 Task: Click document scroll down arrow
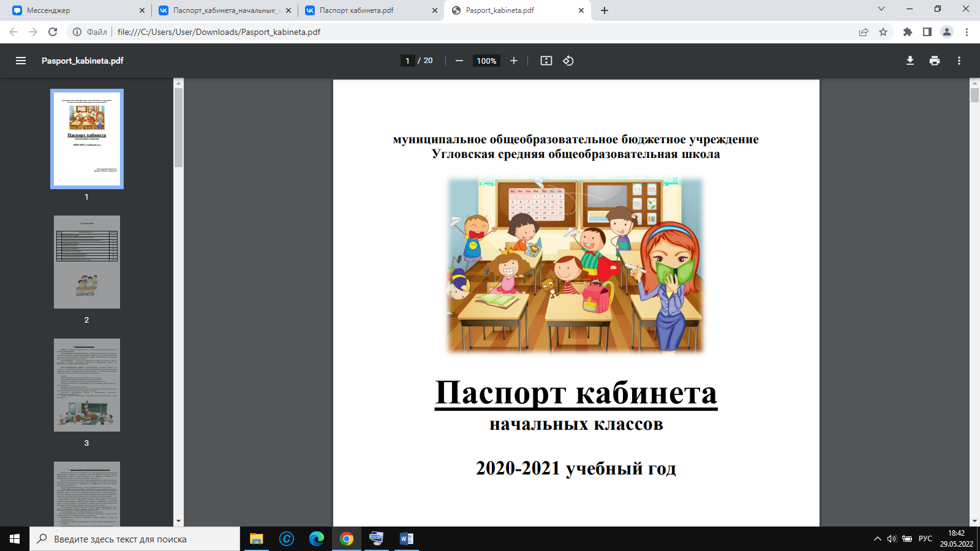pyautogui.click(x=974, y=522)
